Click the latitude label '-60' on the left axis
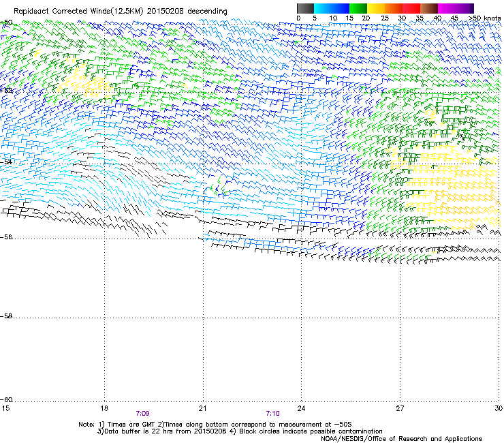This screenshot has height=443, width=504. (x=6, y=400)
